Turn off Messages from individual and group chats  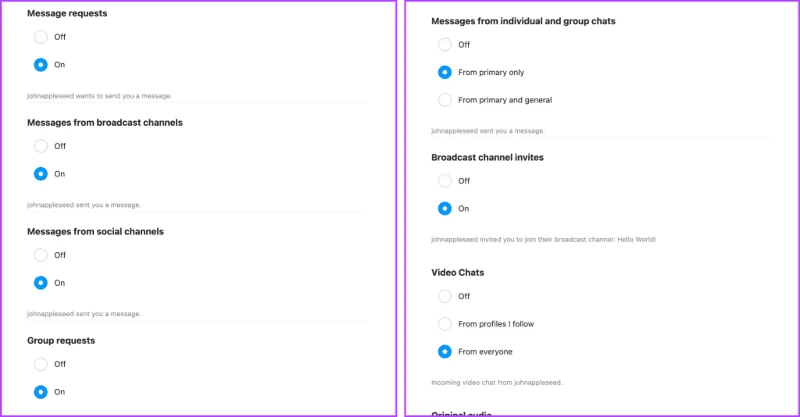[445, 44]
